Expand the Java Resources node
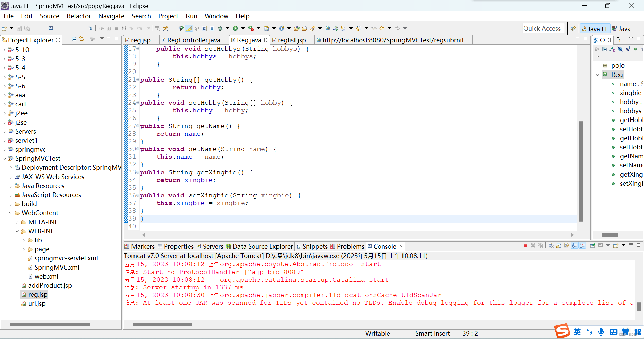The width and height of the screenshot is (644, 339). (x=11, y=186)
